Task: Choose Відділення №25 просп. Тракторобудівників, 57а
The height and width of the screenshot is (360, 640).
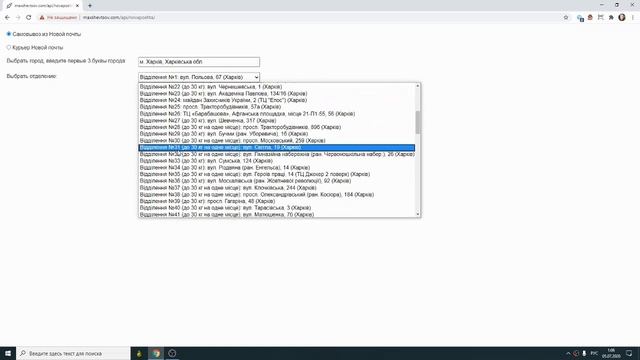Action: click(x=277, y=107)
